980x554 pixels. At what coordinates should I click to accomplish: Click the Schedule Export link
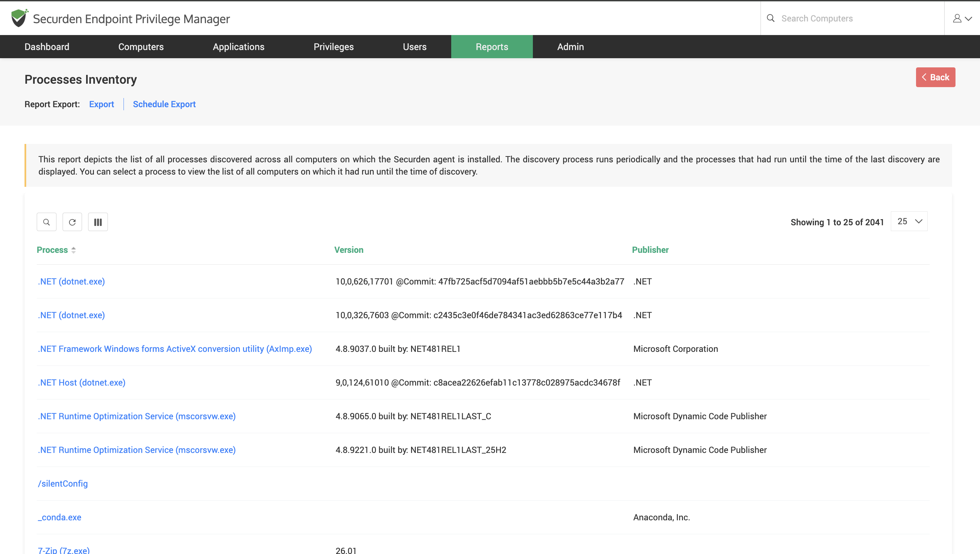tap(164, 104)
